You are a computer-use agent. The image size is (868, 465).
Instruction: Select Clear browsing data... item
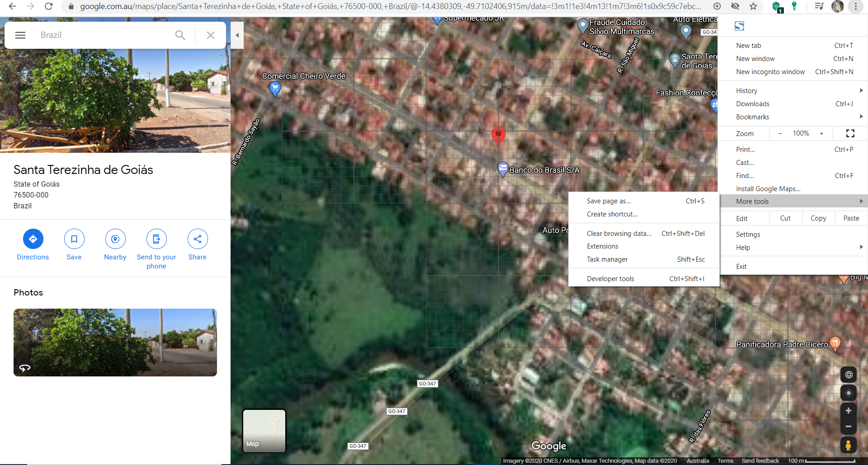(644, 234)
